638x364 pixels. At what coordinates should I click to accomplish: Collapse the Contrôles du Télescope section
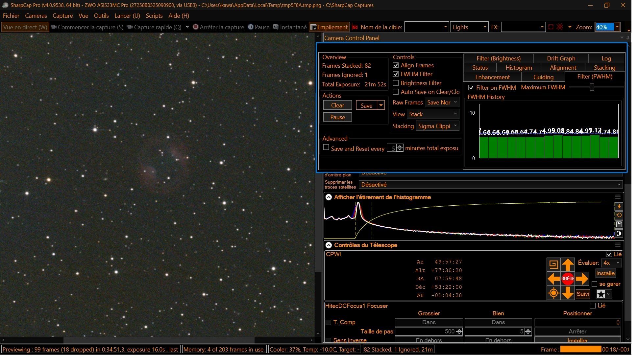329,245
